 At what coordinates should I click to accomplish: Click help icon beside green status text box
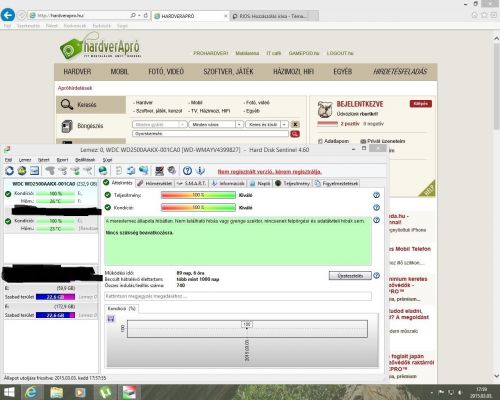click(376, 220)
